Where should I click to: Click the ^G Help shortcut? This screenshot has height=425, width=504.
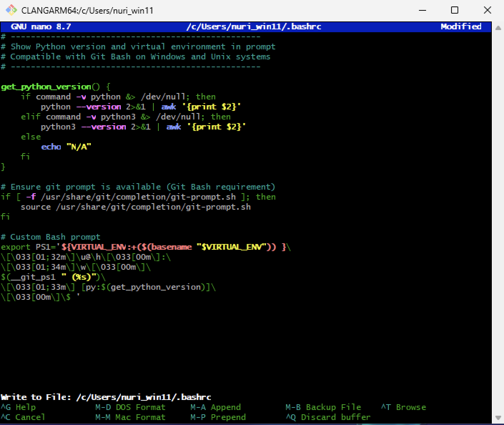18,407
